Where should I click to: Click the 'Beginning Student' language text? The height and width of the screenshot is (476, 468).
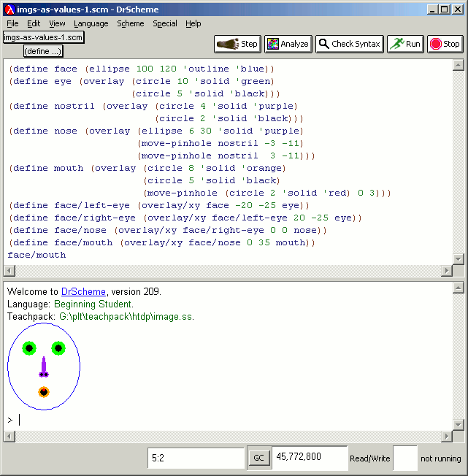(93, 304)
